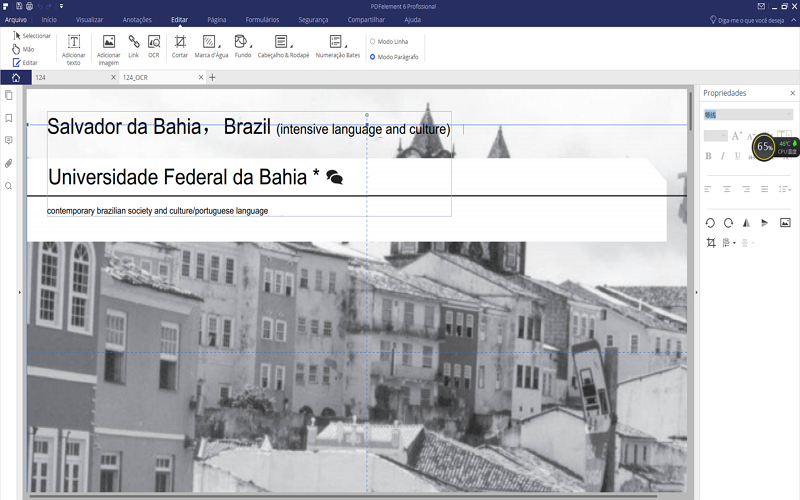Open the Arquivo menu
The image size is (800, 500).
(15, 19)
